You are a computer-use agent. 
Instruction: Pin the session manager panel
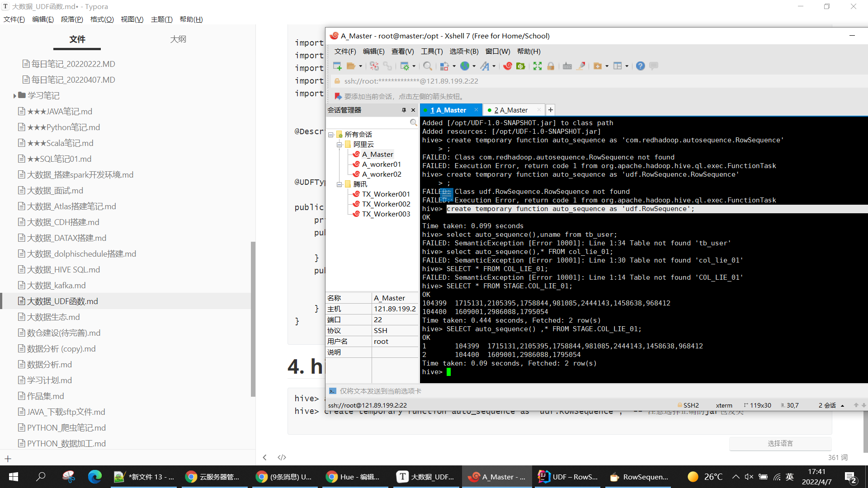coord(404,110)
